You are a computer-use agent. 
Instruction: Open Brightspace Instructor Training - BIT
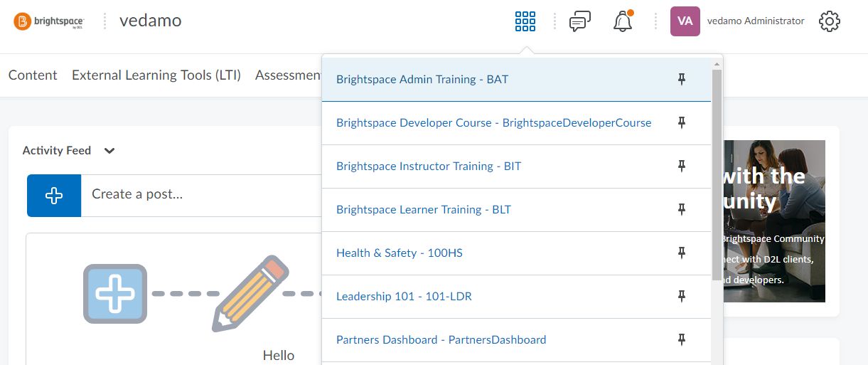429,166
